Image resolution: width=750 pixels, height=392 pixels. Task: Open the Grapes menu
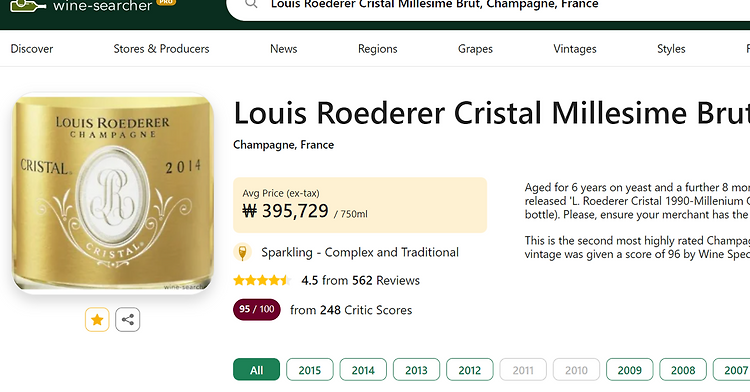pos(475,49)
